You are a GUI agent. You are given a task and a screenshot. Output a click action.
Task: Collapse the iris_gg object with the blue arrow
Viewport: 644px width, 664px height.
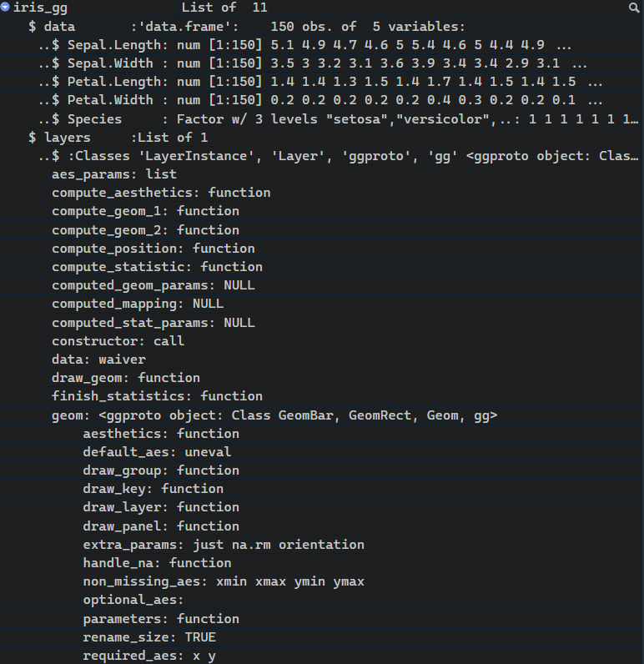pos(6,7)
